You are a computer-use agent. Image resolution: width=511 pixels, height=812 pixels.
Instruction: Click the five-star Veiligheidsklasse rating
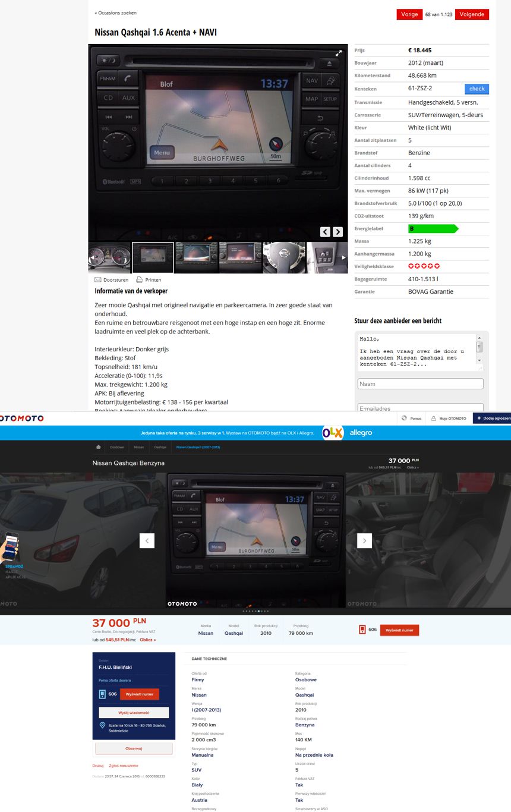(424, 266)
